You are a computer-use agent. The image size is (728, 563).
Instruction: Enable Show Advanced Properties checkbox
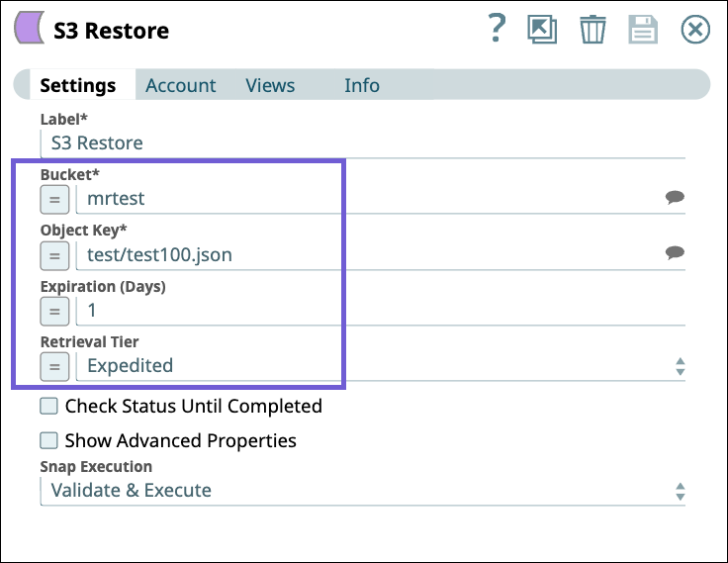pos(48,440)
